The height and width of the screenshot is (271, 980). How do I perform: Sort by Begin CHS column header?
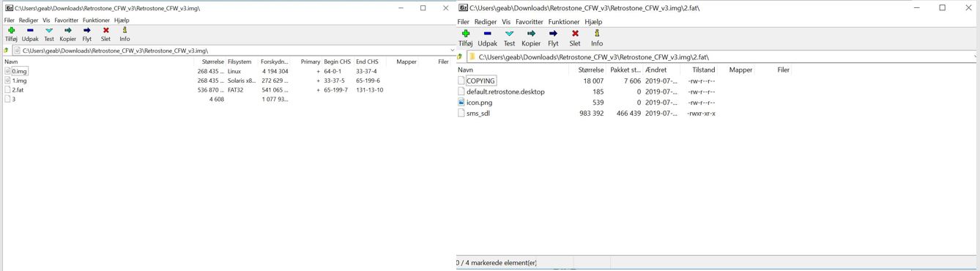coord(338,62)
